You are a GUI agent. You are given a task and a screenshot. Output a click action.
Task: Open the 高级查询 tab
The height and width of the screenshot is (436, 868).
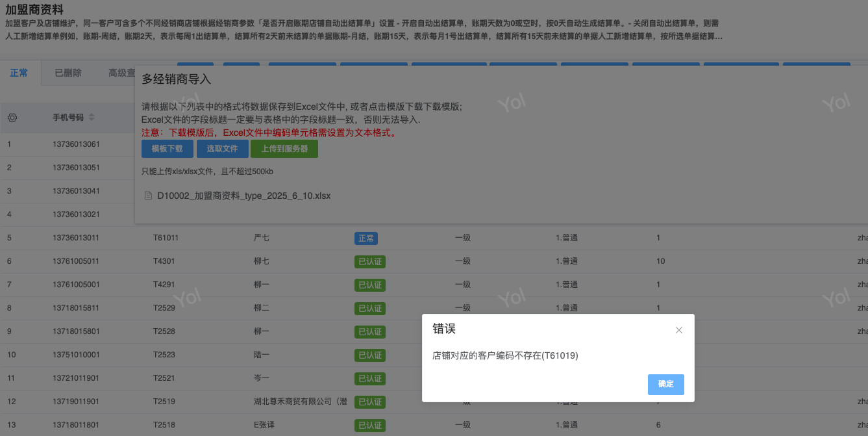121,73
